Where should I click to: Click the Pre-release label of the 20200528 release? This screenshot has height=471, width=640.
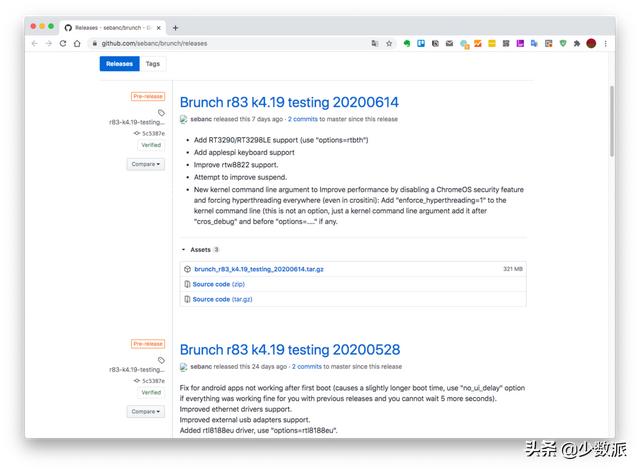pyautogui.click(x=148, y=344)
